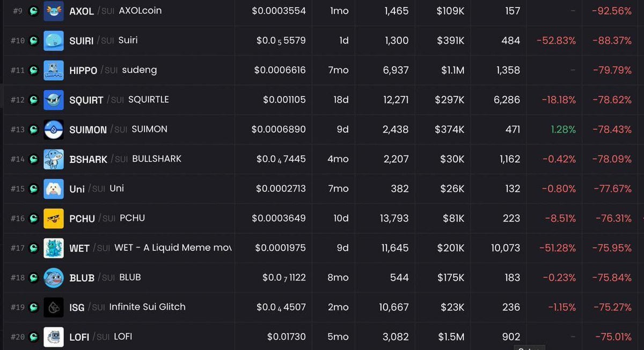
Task: Open the SUIRI token name link
Action: click(82, 40)
